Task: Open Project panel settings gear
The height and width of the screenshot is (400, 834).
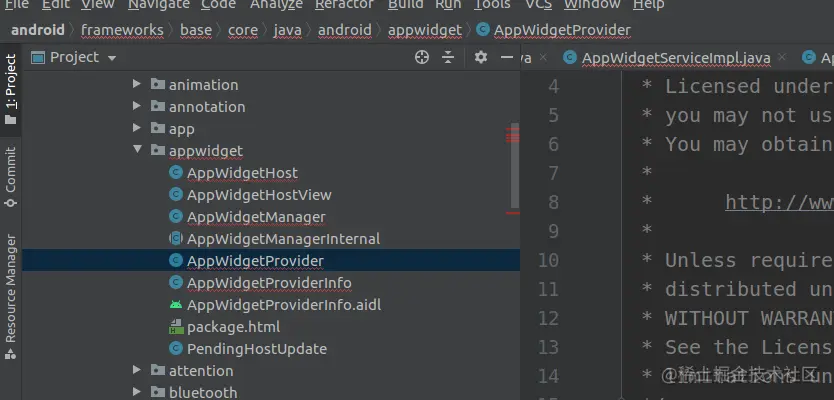Action: (481, 57)
